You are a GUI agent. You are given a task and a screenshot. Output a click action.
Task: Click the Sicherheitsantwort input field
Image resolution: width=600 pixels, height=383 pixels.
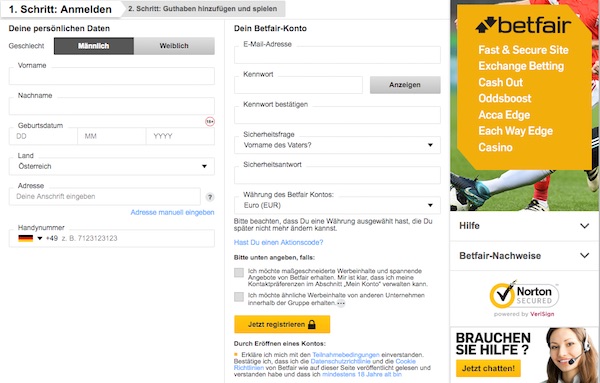(337, 175)
